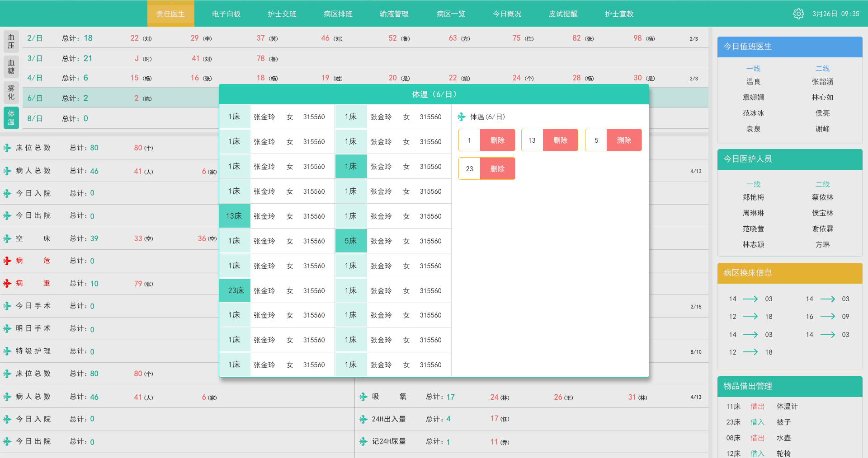Switch to the 电子白板 tab
Viewport: 868px width, 458px height.
point(226,14)
